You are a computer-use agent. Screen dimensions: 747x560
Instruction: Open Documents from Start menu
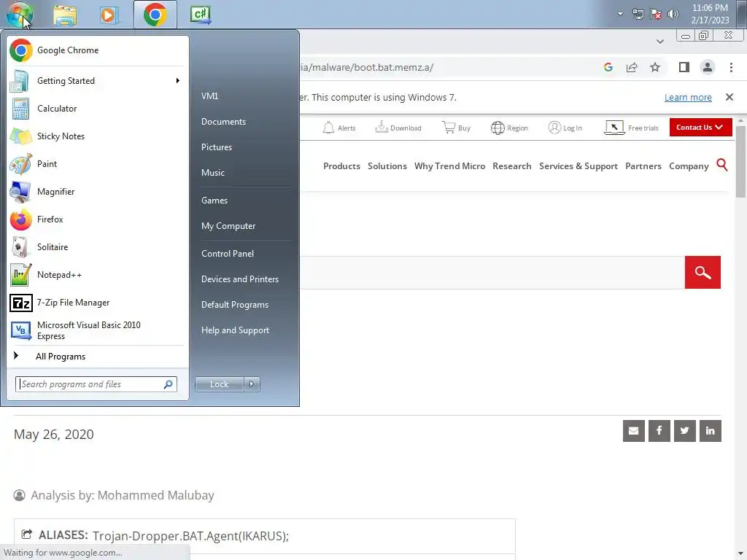(223, 122)
